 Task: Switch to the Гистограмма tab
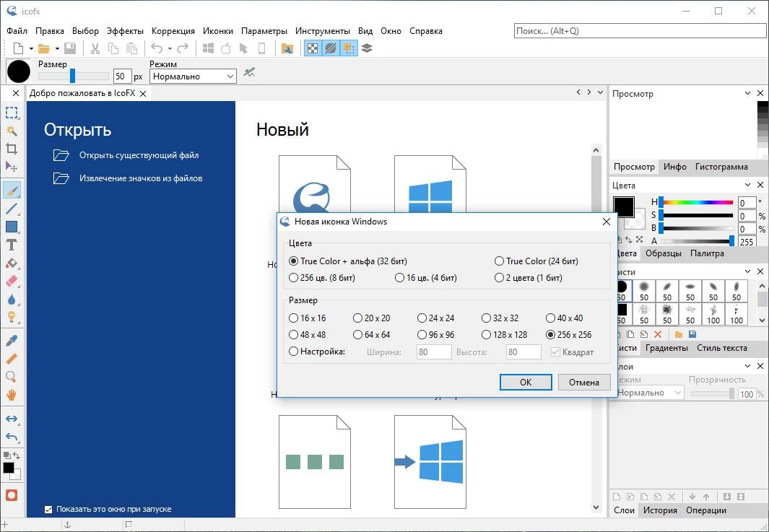pyautogui.click(x=721, y=167)
